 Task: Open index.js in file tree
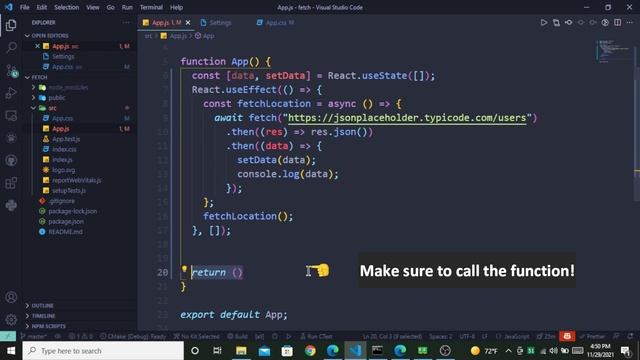(x=62, y=160)
